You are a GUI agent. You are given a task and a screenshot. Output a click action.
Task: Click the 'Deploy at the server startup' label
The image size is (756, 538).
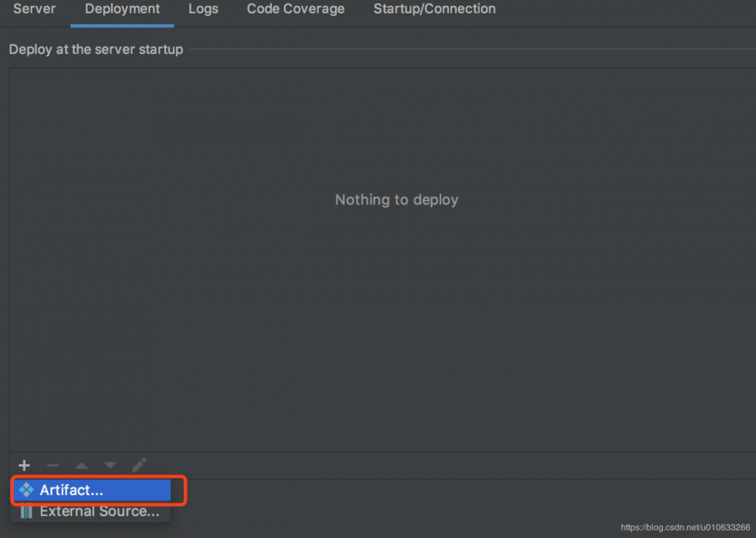95,49
